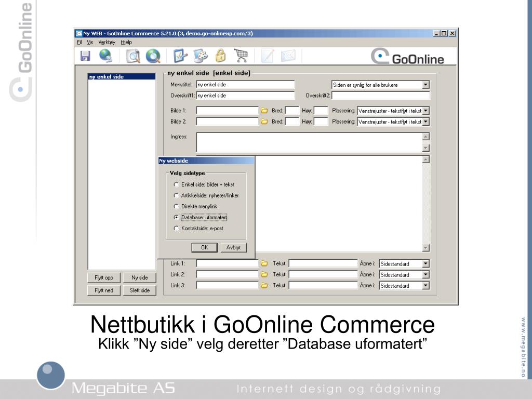Click the padlock icon
532x399 pixels.
coord(220,56)
